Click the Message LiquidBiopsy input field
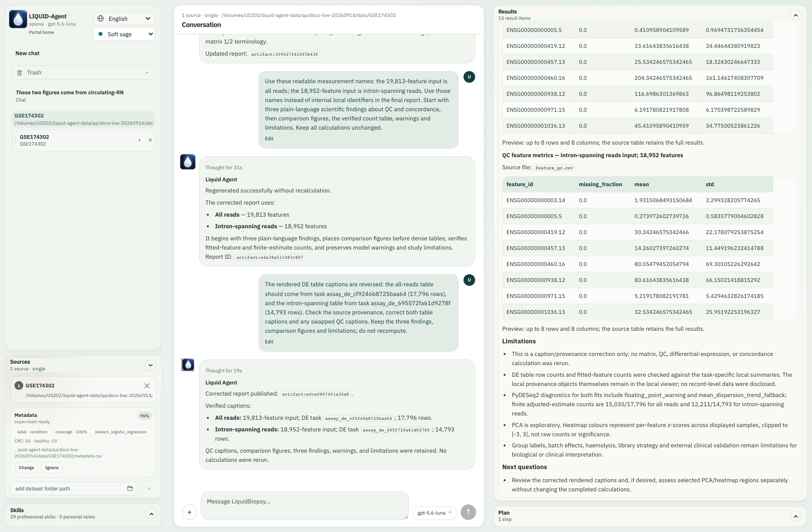 click(304, 506)
